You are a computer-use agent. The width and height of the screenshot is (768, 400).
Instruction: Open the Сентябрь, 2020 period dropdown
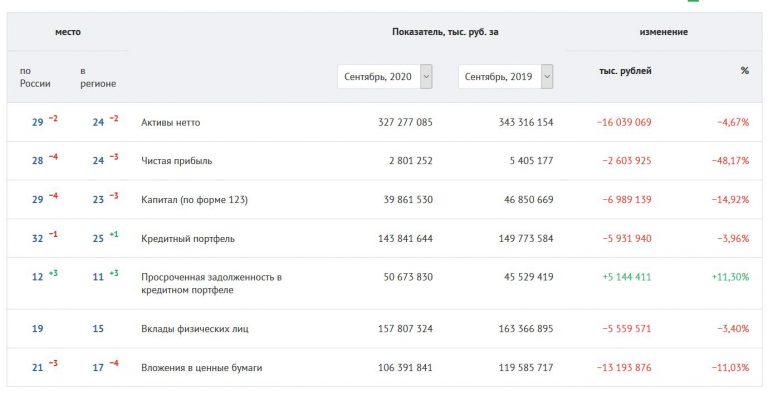click(x=384, y=77)
